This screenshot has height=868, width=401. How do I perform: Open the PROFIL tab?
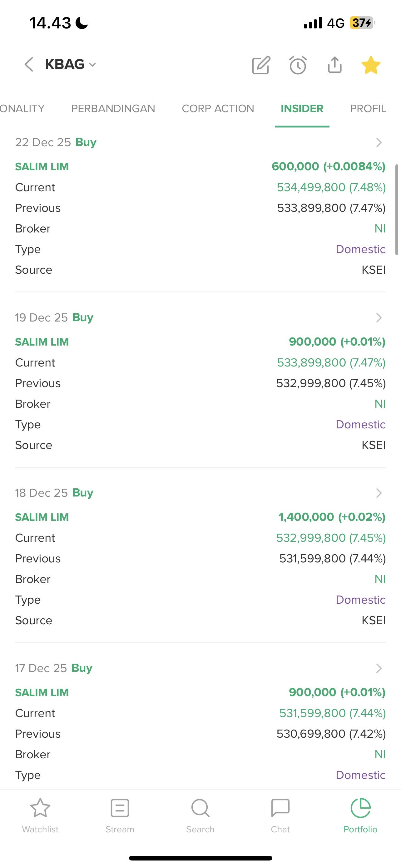[x=368, y=108]
